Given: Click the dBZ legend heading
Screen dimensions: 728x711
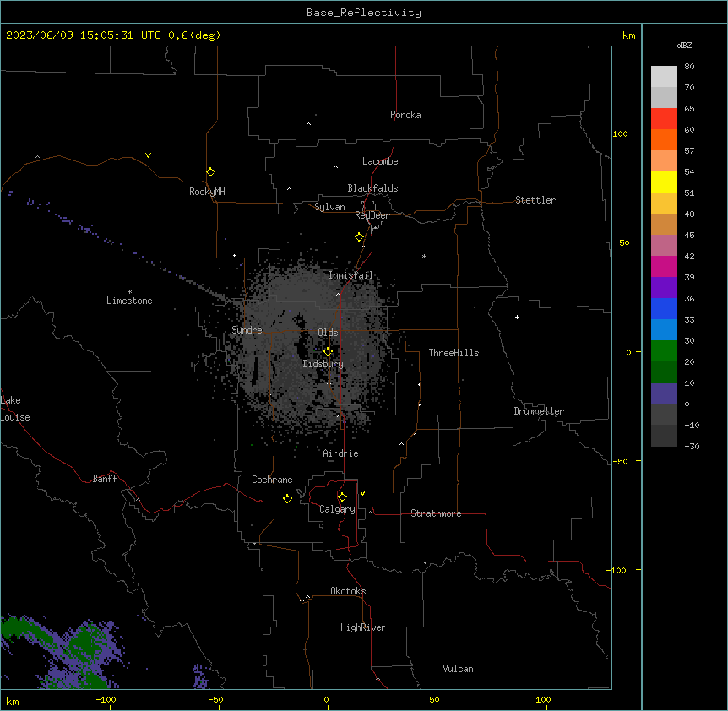Looking at the screenshot, I should click(684, 45).
